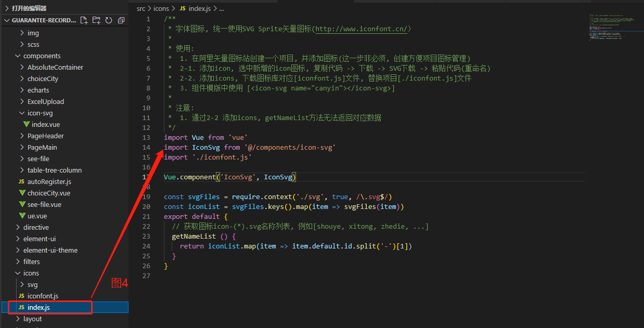The height and width of the screenshot is (328, 644).
Task: Open the table-tree-column folder
Action: tap(55, 170)
